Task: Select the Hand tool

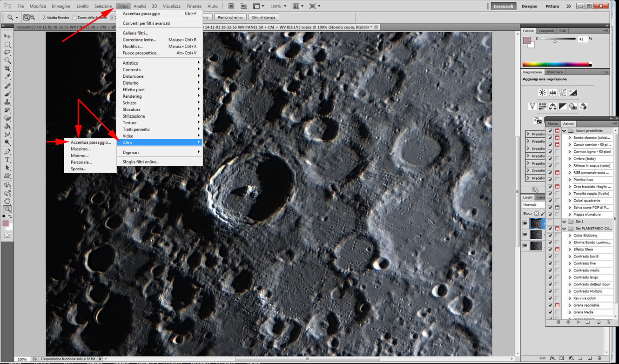Action: tap(7, 201)
